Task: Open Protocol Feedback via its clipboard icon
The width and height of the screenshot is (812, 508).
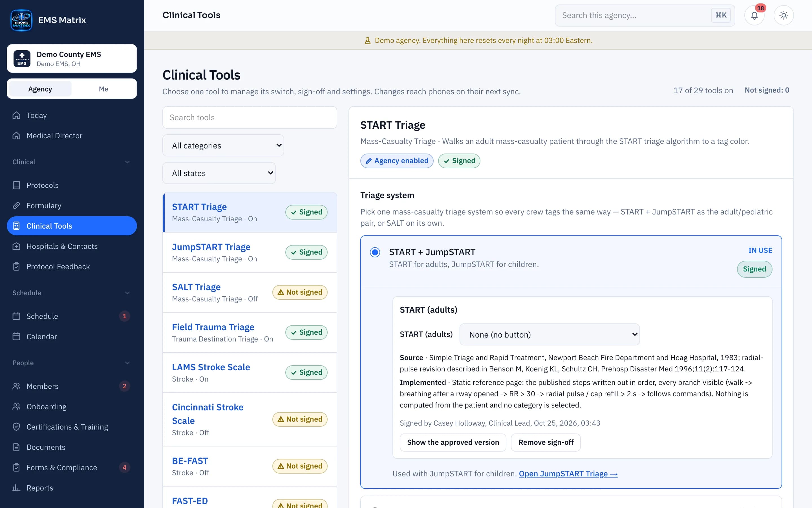Action: pos(16,266)
